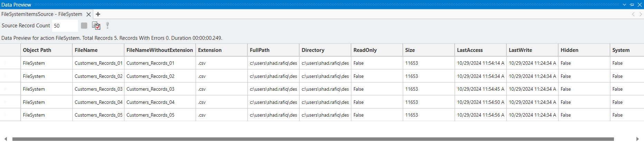This screenshot has width=644, height=145.
Task: Focus the Source Record Count input field
Action: coord(65,26)
